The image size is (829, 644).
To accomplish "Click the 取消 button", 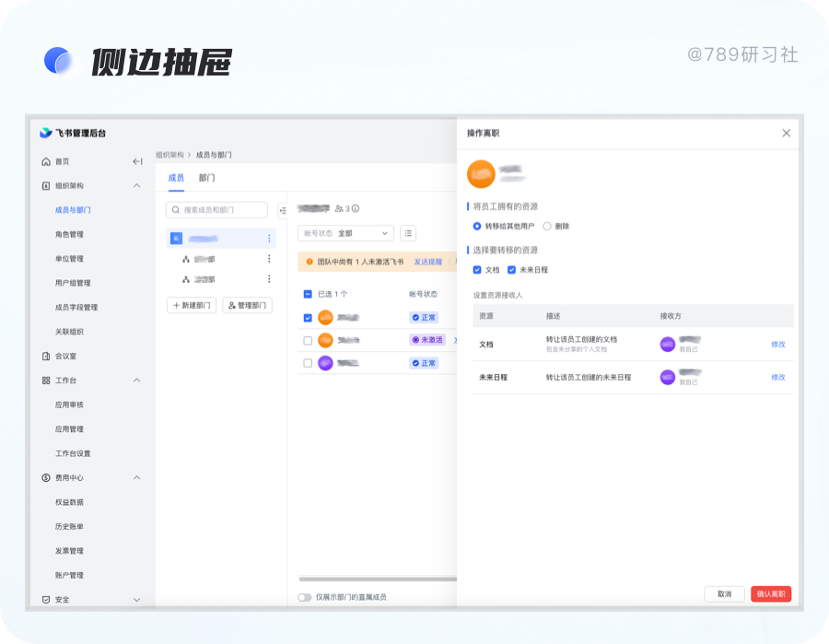I will (724, 593).
